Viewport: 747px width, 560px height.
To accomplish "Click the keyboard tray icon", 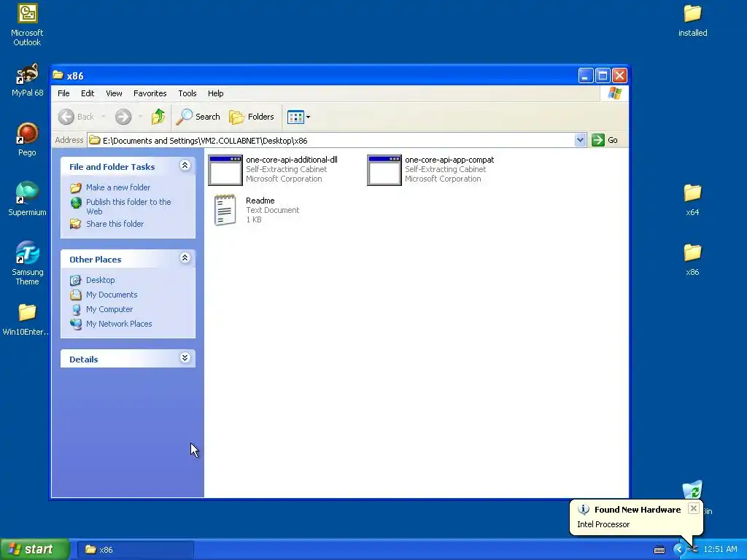I will click(659, 550).
